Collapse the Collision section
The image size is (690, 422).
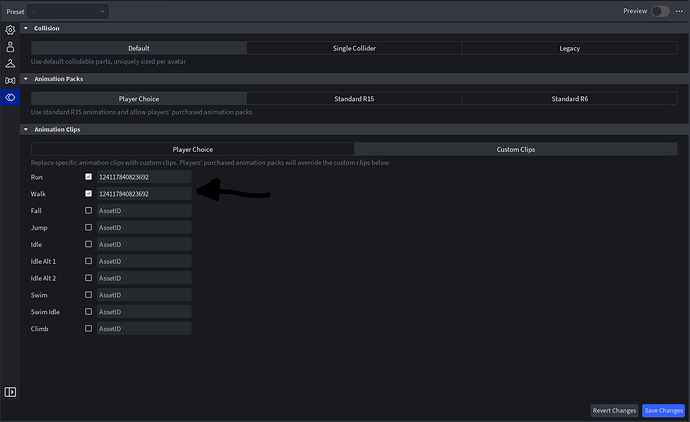pos(26,28)
